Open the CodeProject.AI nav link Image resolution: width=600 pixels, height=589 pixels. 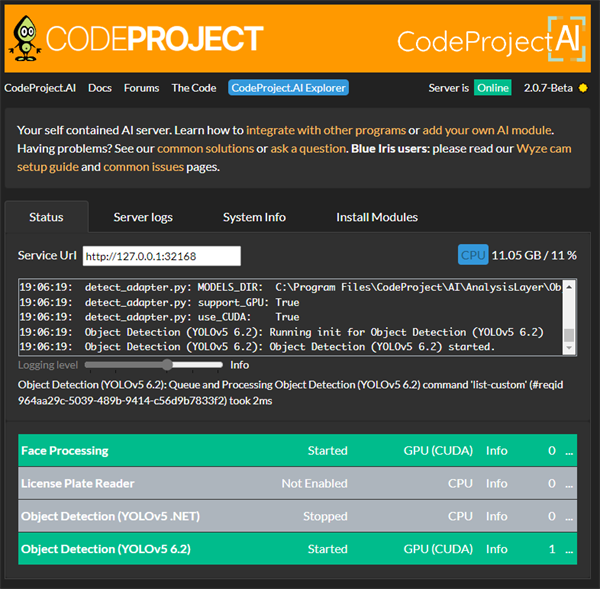tap(40, 88)
